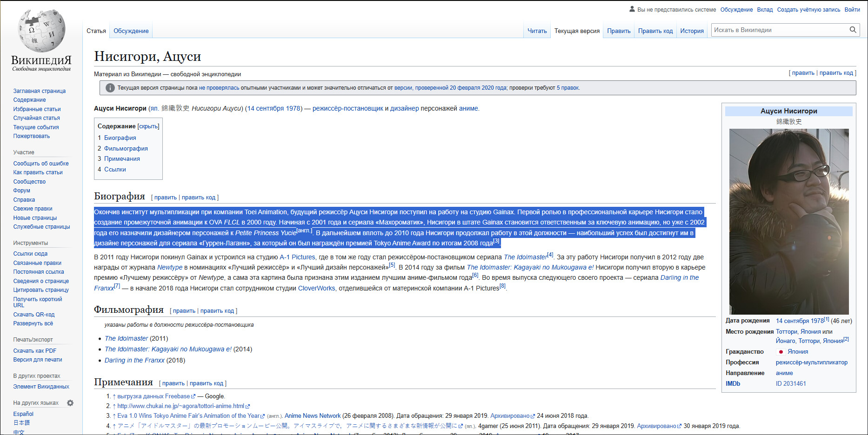Hide the table of contents
Screen dimensions: 868x435
click(x=148, y=126)
